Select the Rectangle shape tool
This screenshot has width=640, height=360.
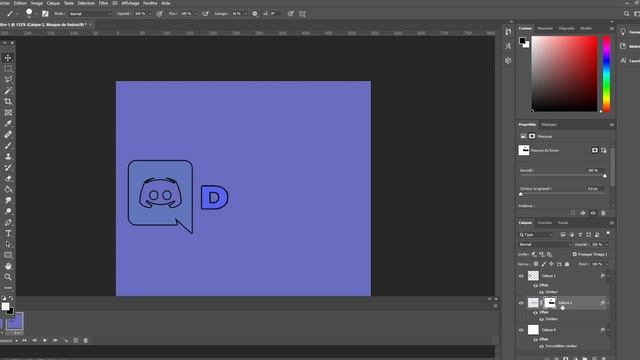(x=8, y=256)
